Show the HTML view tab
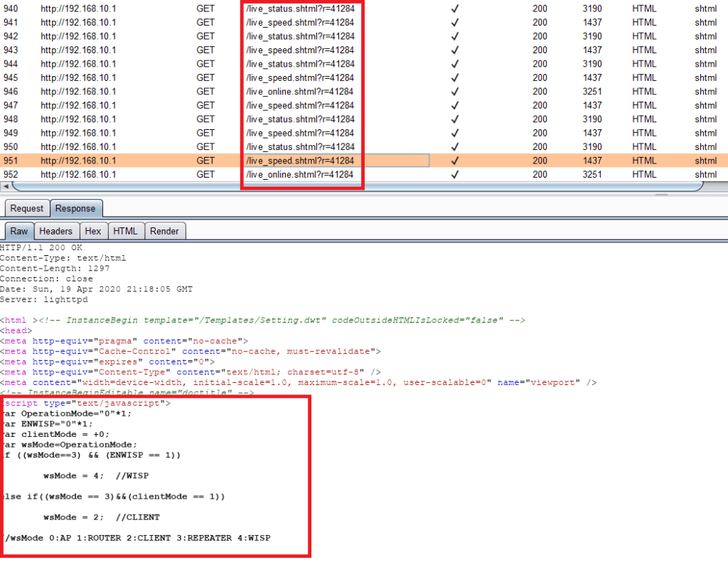The image size is (728, 562). click(126, 231)
